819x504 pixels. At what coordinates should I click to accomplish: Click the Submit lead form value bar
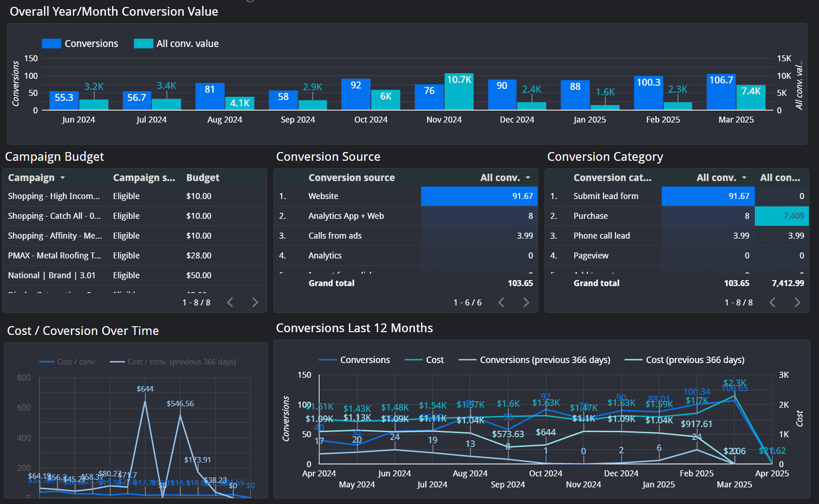click(708, 196)
